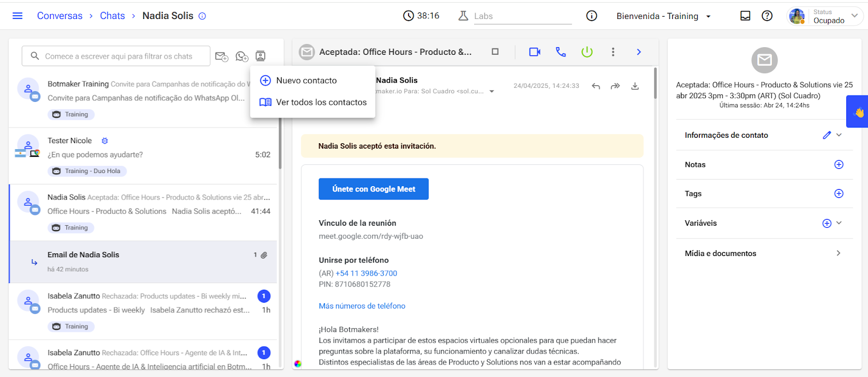
Task: Open Isabela Zanutto Products updates chat
Action: (143, 311)
